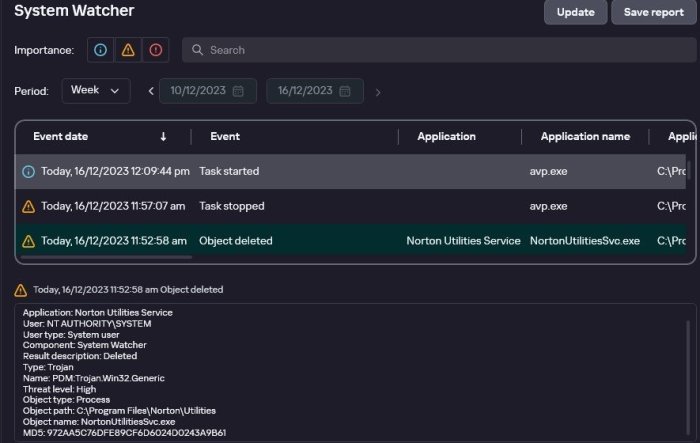Click the table's vertical scrollbar
The height and width of the screenshot is (443, 700).
click(689, 171)
